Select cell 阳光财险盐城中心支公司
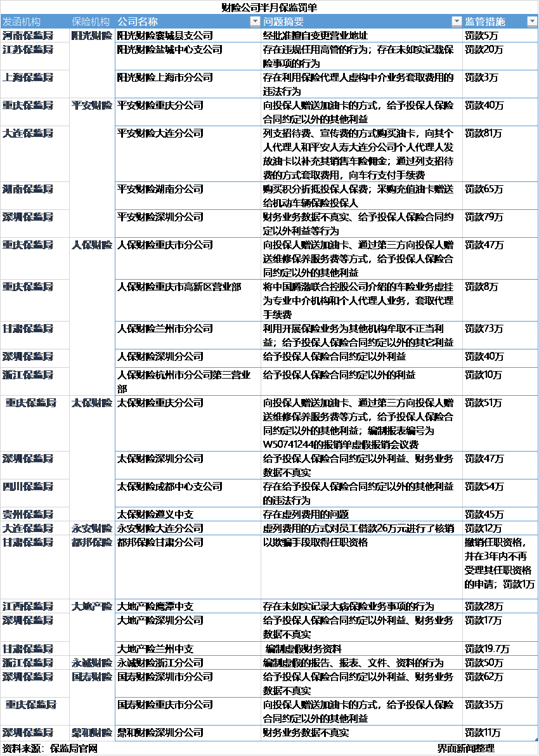 coord(188,56)
